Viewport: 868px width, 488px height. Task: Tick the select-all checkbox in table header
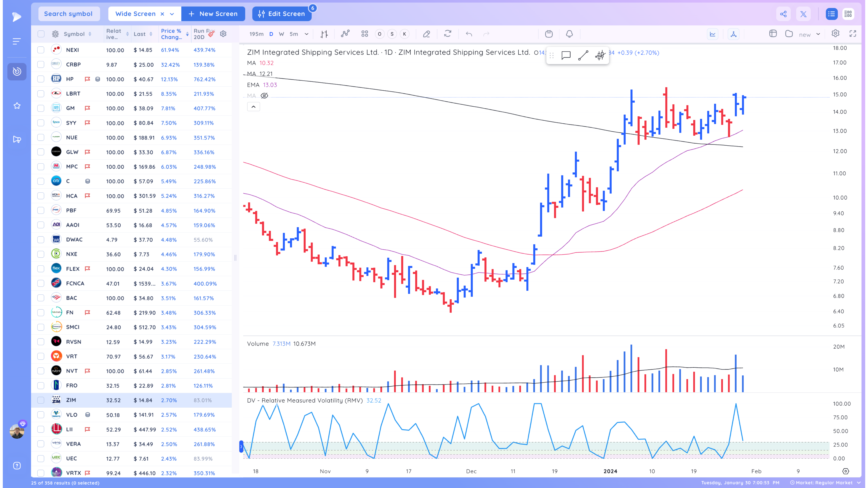coord(41,34)
